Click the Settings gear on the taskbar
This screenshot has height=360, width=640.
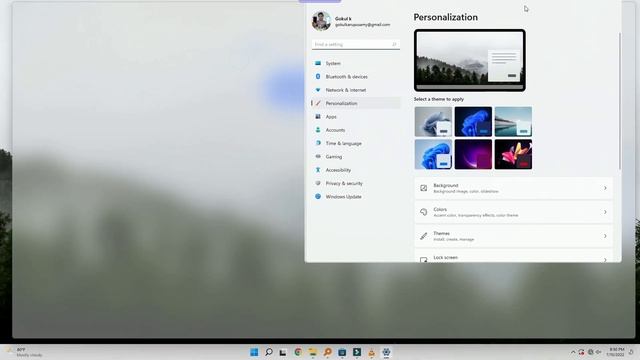click(386, 352)
